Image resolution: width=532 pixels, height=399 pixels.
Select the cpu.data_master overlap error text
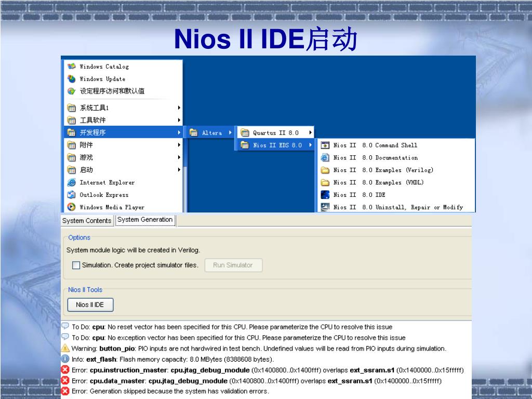(x=257, y=381)
